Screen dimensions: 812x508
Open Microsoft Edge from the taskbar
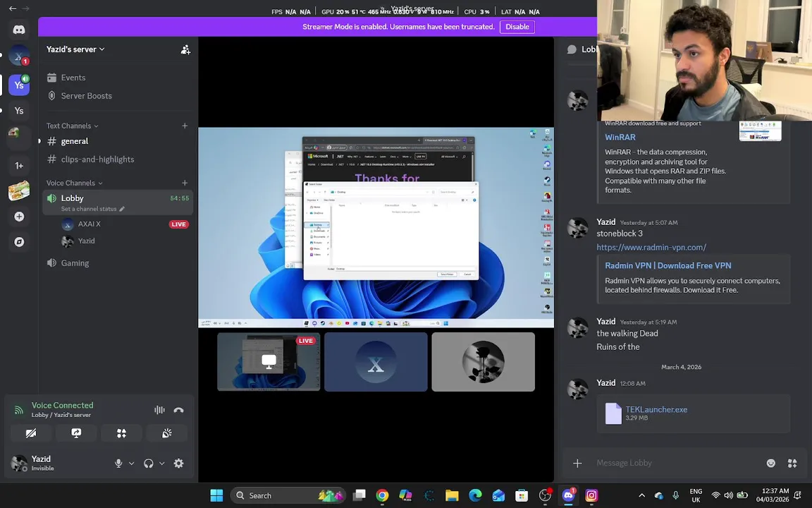click(475, 495)
